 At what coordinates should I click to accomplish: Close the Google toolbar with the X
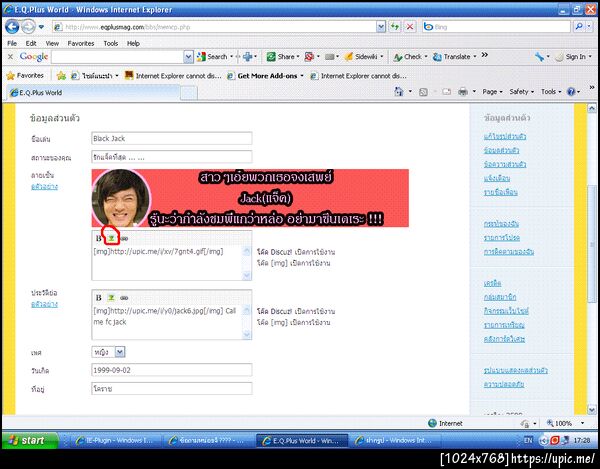pyautogui.click(x=10, y=57)
